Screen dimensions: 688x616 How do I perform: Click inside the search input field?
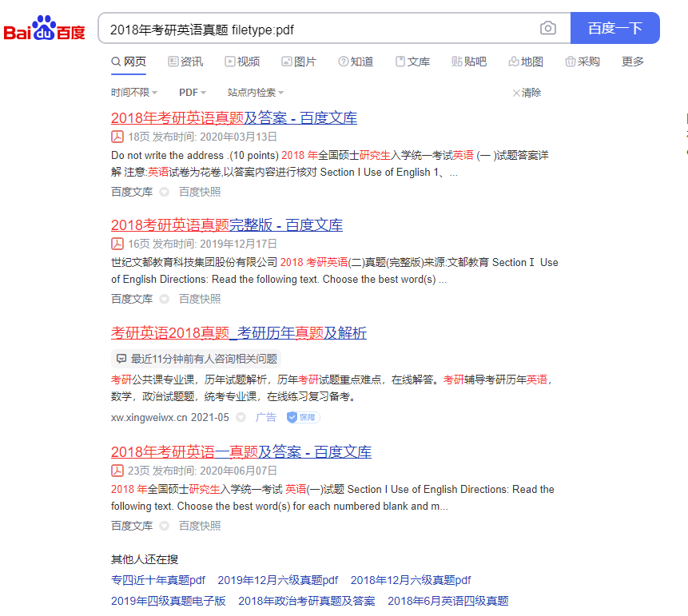[x=320, y=27]
